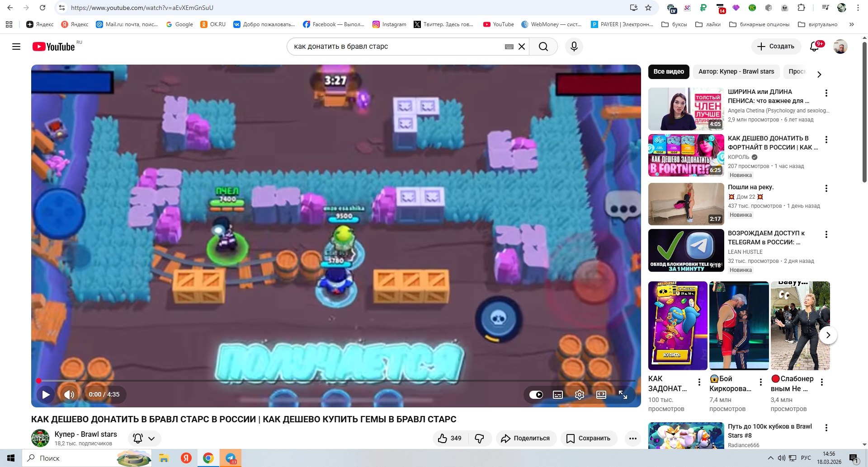868x467 pixels.
Task: Click the "Поделиться" share button
Action: coord(526,438)
